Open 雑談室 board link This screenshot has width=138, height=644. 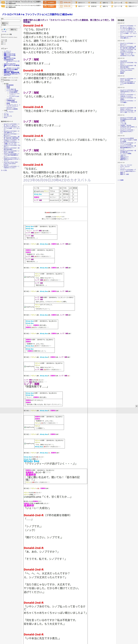(8, 87)
